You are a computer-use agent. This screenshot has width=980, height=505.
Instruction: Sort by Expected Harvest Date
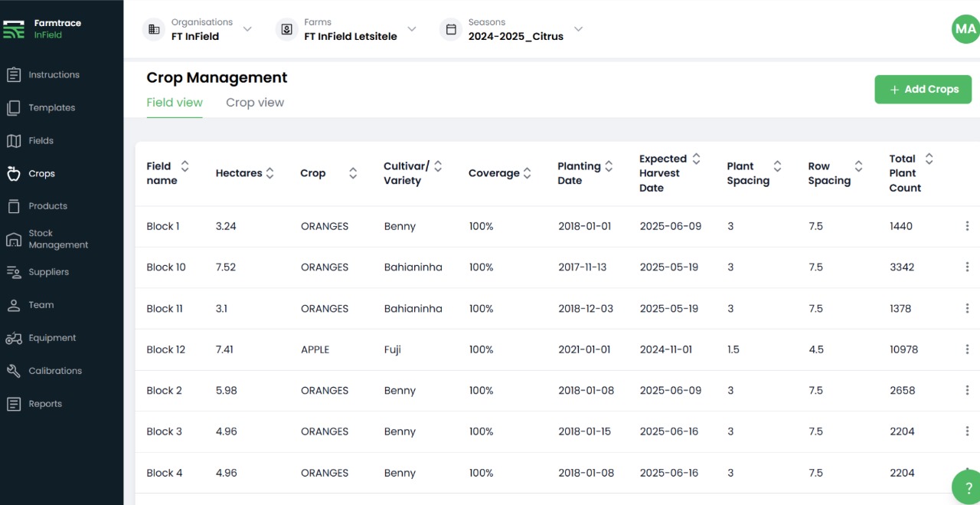pyautogui.click(x=696, y=159)
